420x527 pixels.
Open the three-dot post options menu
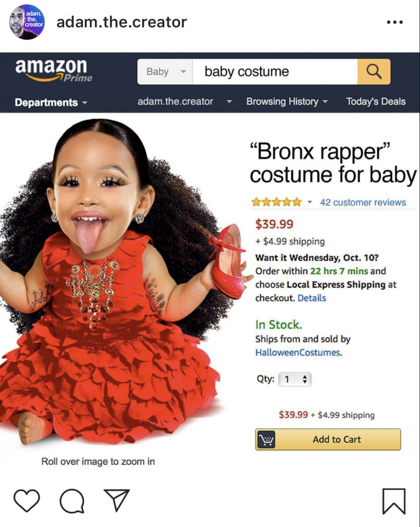(394, 22)
